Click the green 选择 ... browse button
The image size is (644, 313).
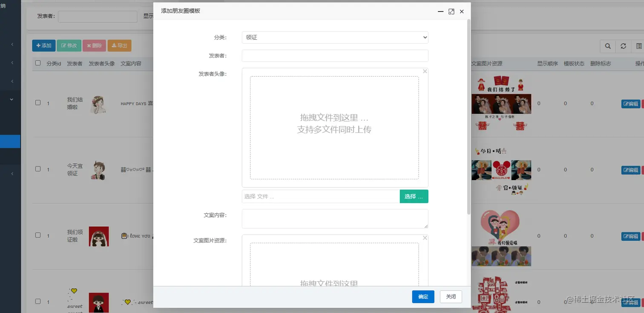[414, 196]
